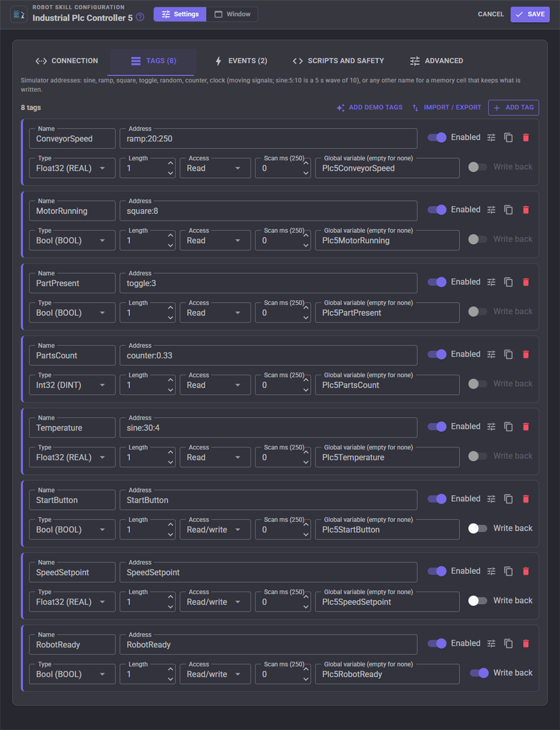
Task: Add demo tags to the list
Action: [x=370, y=107]
